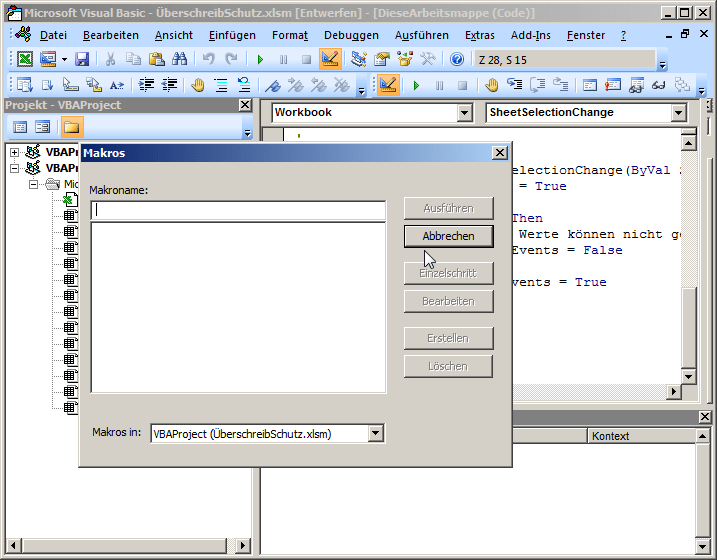
Task: Open the Project Explorer icon
Action: tap(359, 59)
